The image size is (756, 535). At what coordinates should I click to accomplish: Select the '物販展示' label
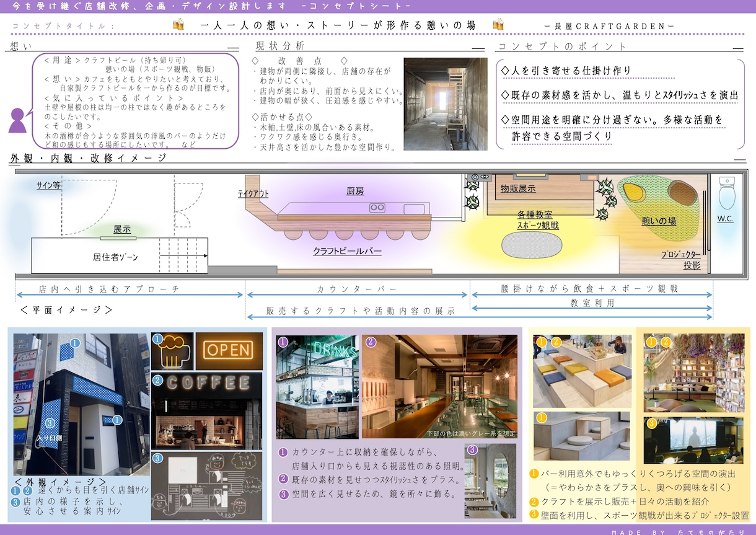click(518, 188)
